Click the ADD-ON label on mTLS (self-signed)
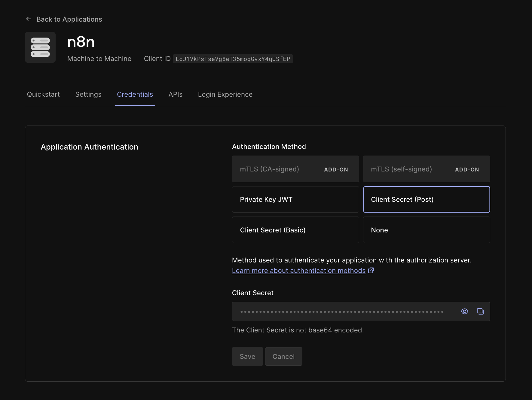 (x=466, y=170)
